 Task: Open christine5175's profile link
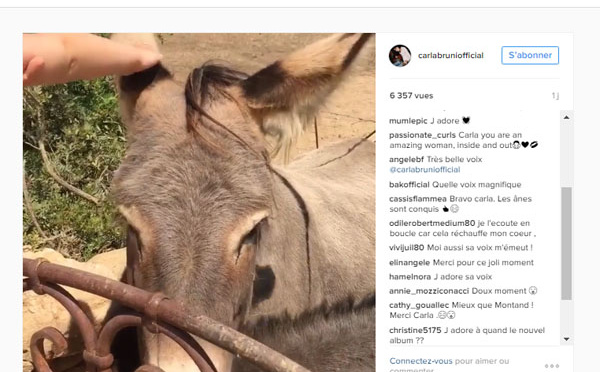coord(415,330)
